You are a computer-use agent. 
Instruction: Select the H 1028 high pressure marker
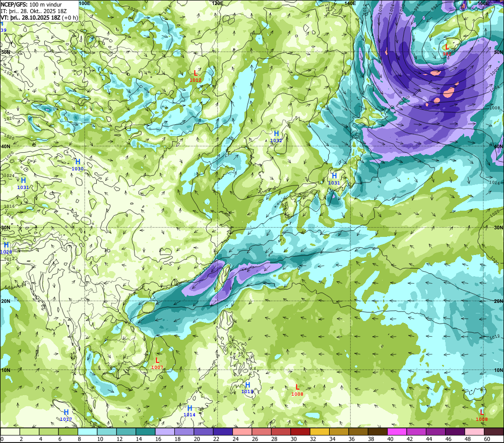[6, 248]
